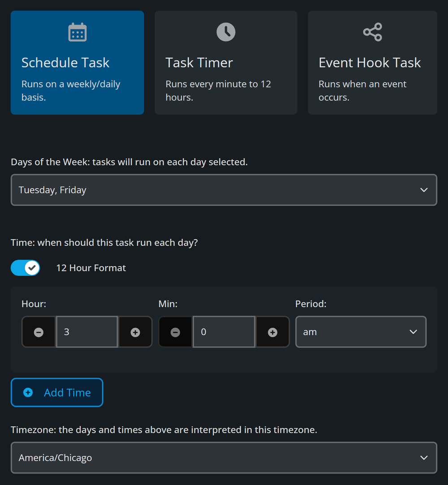448x485 pixels.
Task: Click the Min input field showing 0
Action: click(x=224, y=332)
